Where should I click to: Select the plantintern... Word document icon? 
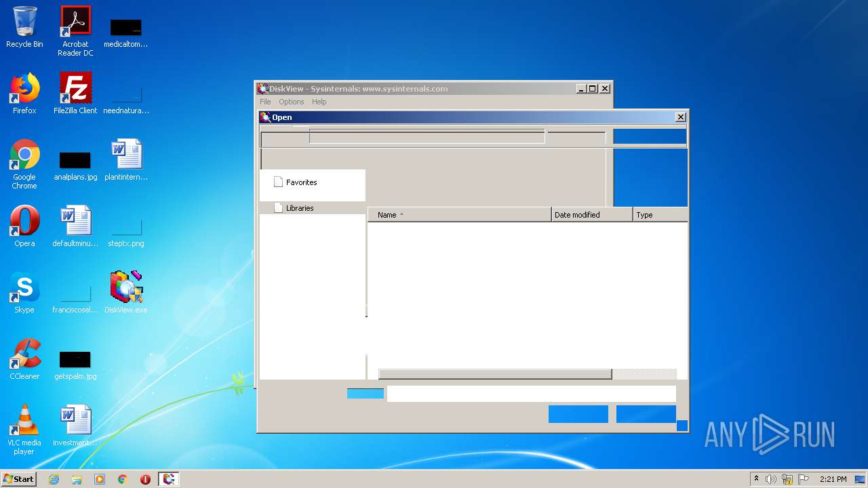click(x=126, y=160)
